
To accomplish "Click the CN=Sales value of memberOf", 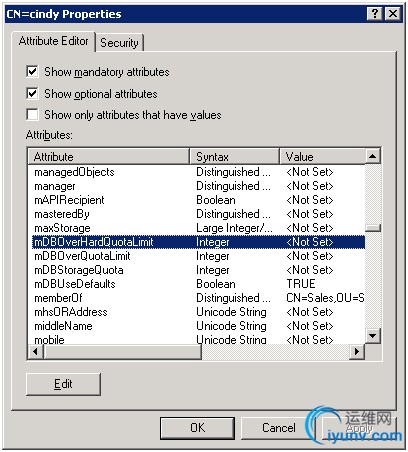I will (325, 298).
